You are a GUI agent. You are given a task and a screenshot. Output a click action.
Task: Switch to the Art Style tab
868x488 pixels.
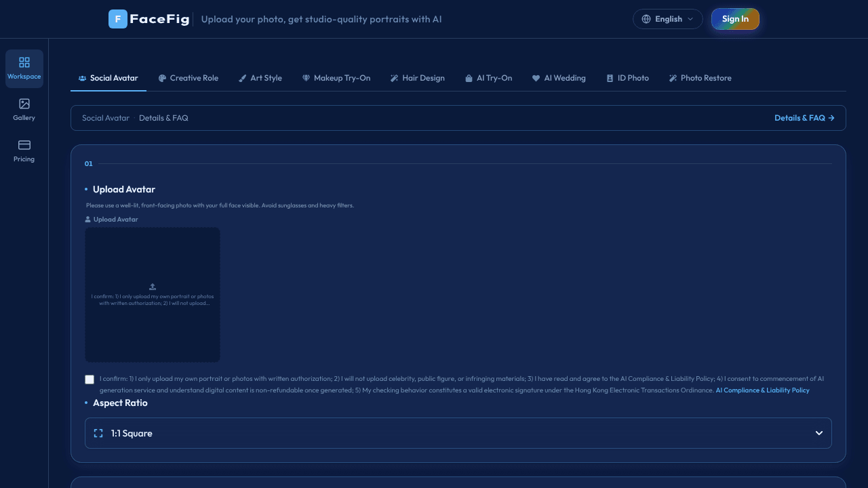260,78
